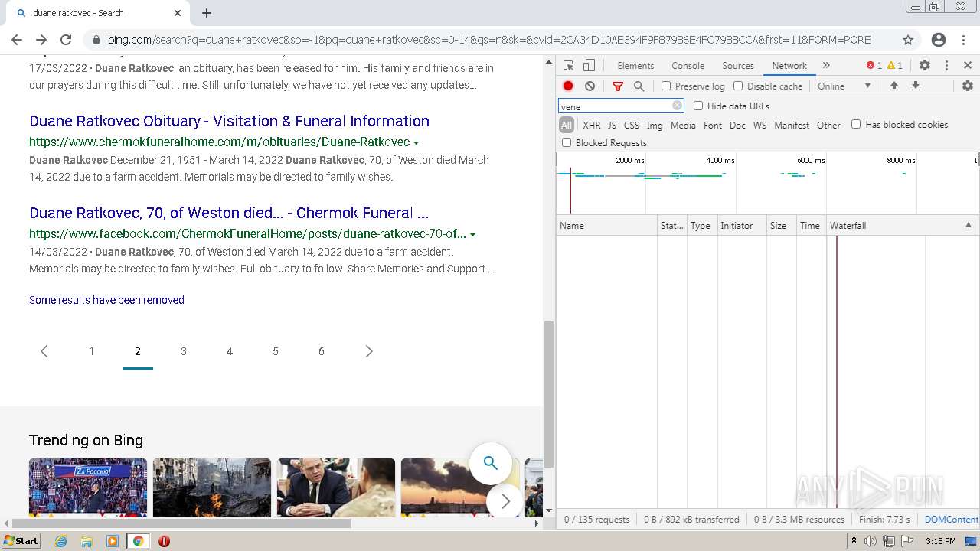Screen dimensions: 980x551
Task: Expand facebook result URL arrow
Action: (x=473, y=235)
